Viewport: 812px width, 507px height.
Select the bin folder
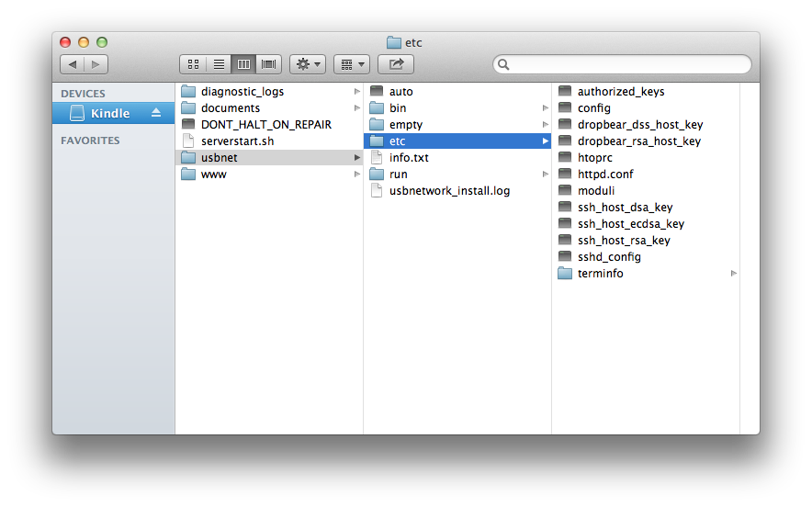pyautogui.click(x=457, y=107)
